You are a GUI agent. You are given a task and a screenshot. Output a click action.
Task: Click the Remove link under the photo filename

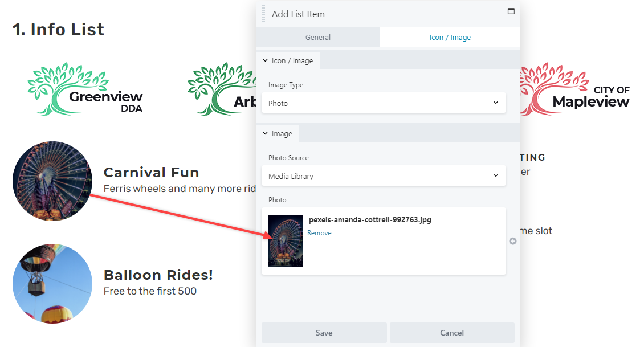[319, 233]
